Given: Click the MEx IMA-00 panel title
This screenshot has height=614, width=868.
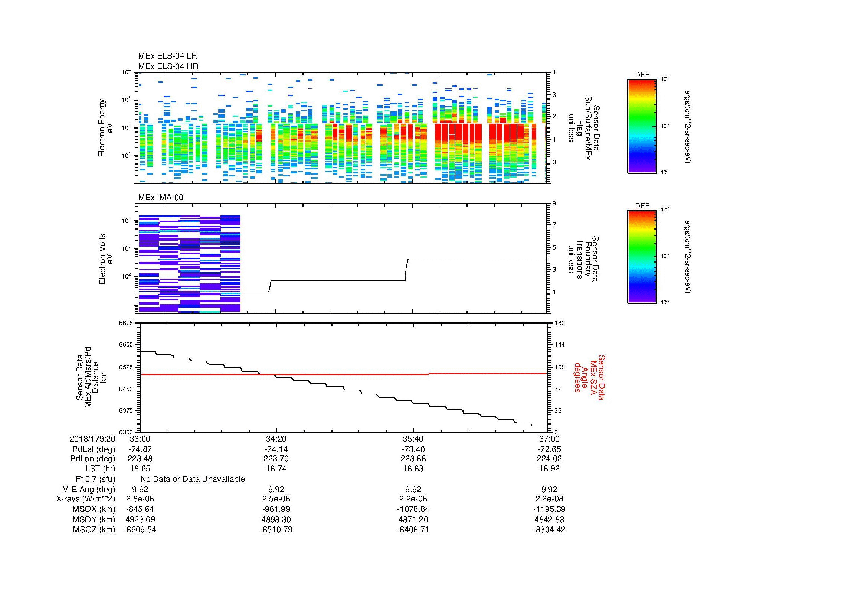Looking at the screenshot, I should click(x=160, y=198).
